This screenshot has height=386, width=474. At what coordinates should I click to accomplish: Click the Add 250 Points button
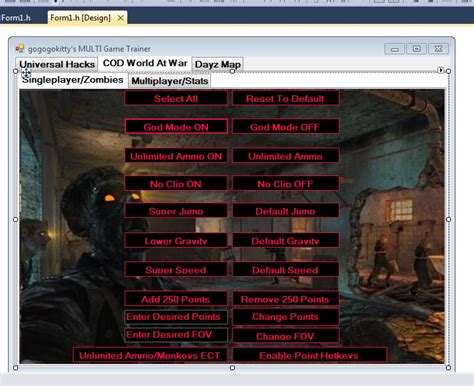click(176, 299)
